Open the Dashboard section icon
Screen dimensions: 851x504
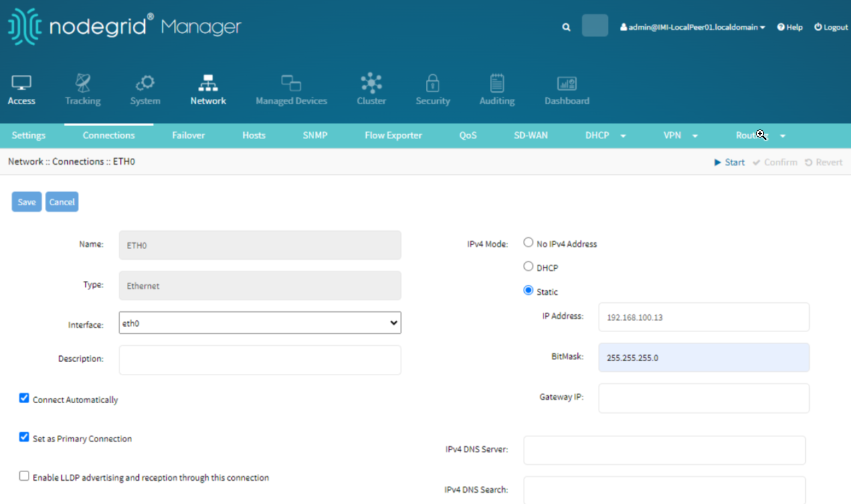567,83
